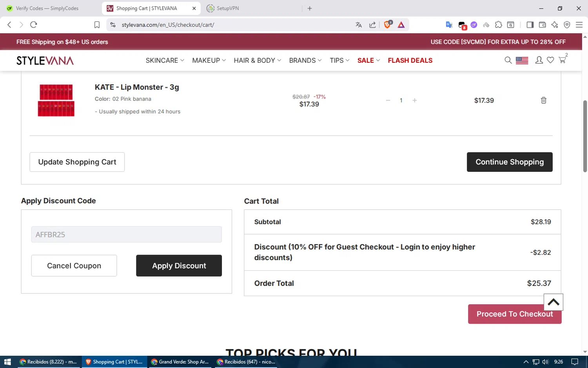The height and width of the screenshot is (368, 588).
Task: Focus the discount code field AFFBR25
Action: tap(127, 234)
